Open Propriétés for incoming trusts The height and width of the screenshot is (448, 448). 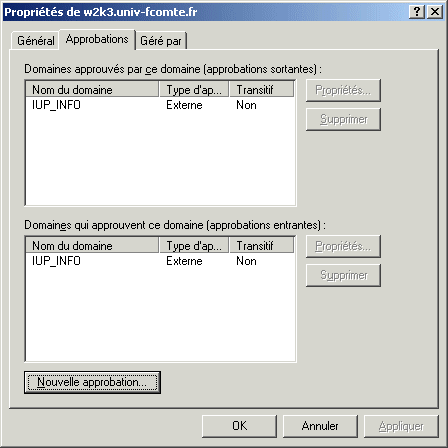(343, 246)
